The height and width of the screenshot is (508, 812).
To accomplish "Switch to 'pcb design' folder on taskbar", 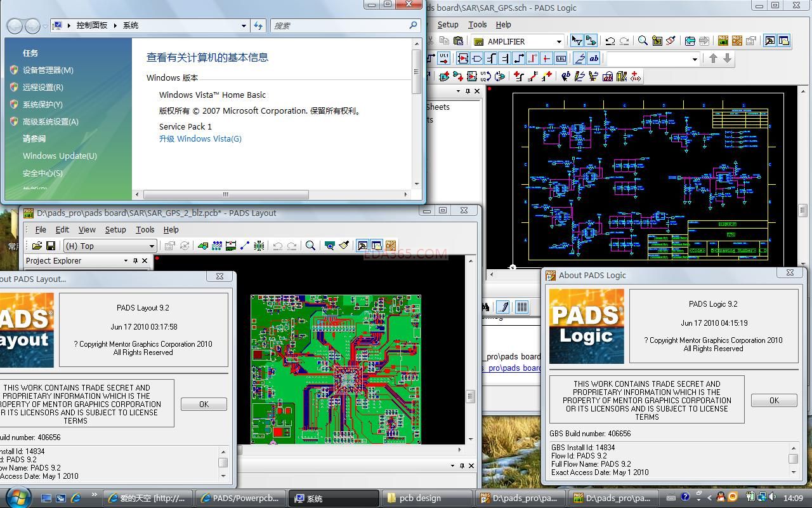I will [427, 498].
